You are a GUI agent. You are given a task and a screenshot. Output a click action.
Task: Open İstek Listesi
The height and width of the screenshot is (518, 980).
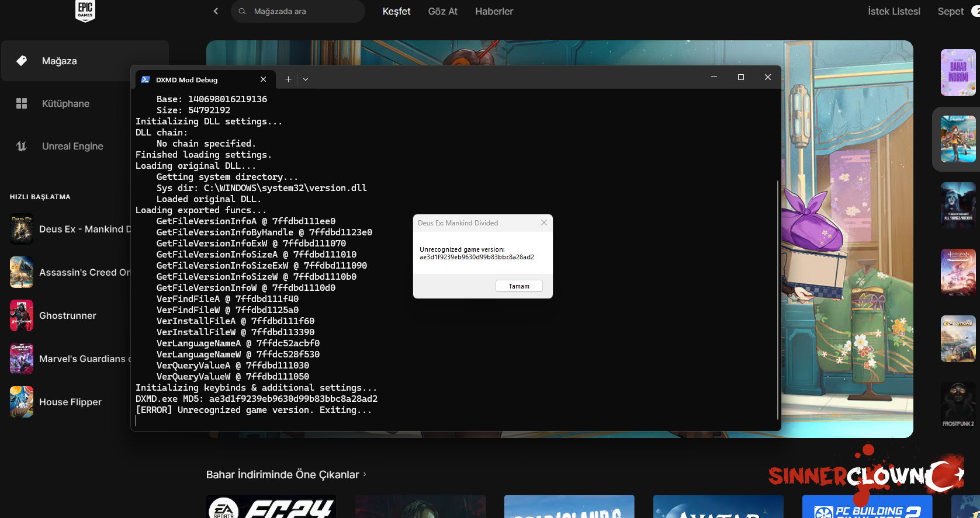tap(894, 11)
